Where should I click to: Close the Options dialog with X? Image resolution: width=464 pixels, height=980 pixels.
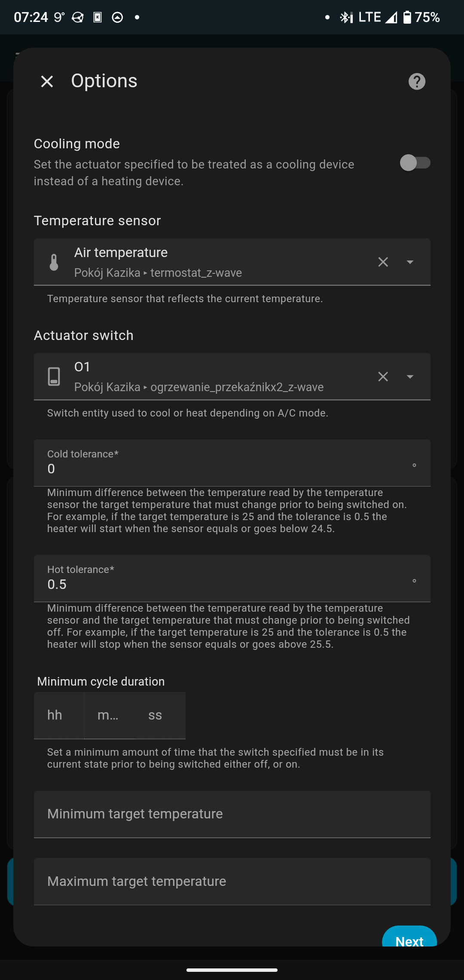[x=47, y=81]
